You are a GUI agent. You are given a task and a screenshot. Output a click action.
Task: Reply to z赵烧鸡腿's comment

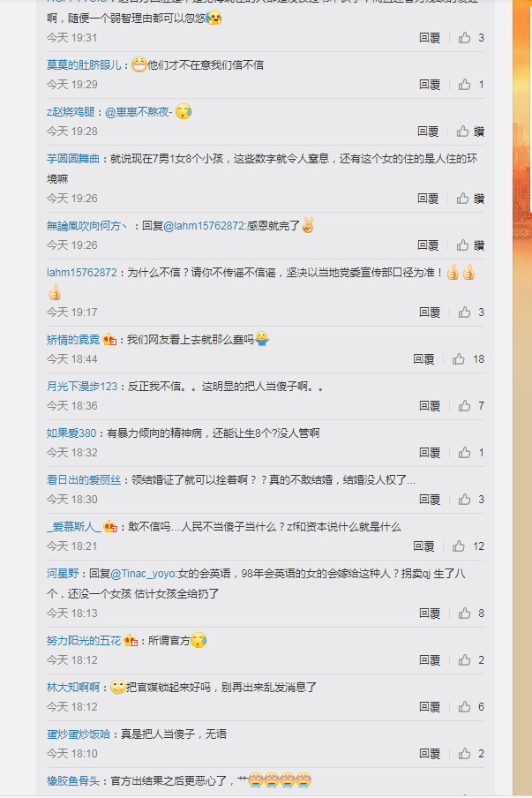[x=427, y=132]
